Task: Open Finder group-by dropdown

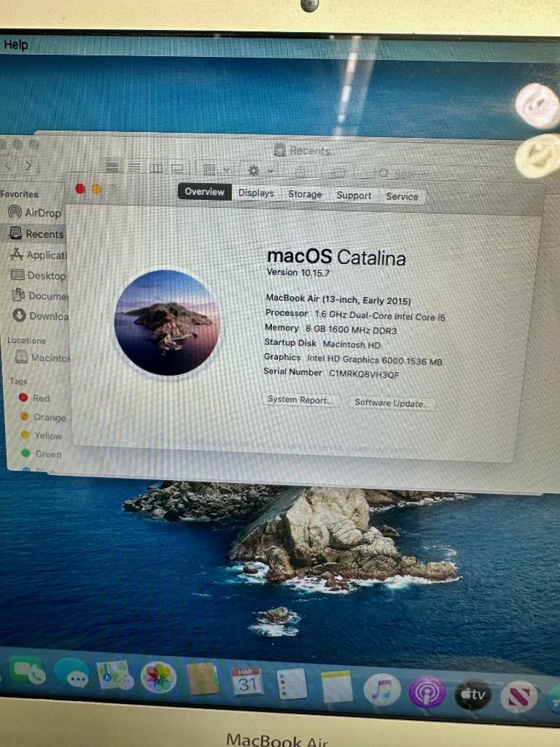Action: pos(216,169)
